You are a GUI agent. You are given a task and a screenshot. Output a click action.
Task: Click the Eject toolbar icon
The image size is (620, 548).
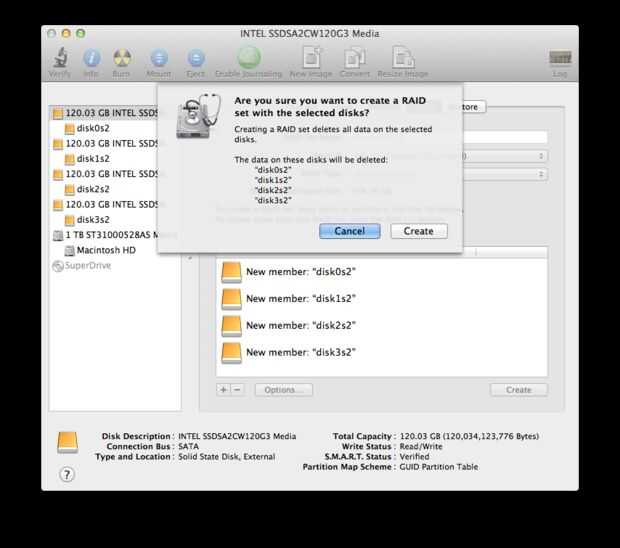point(196,62)
